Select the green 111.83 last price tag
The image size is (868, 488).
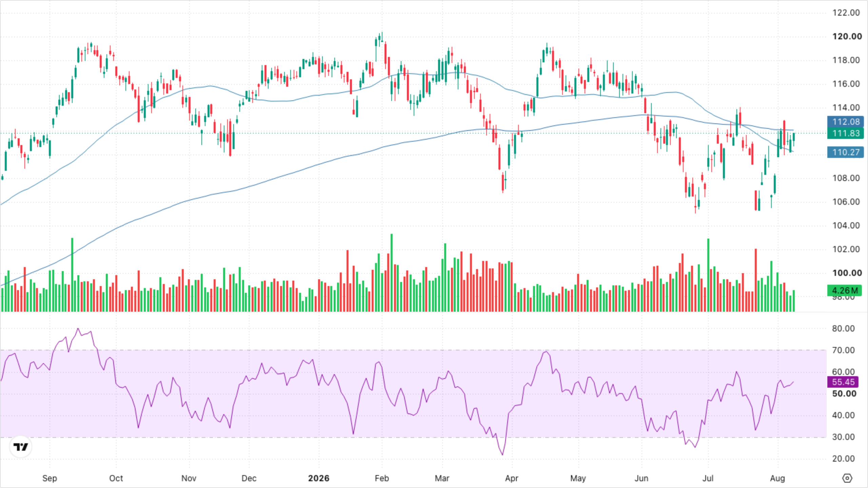click(846, 133)
